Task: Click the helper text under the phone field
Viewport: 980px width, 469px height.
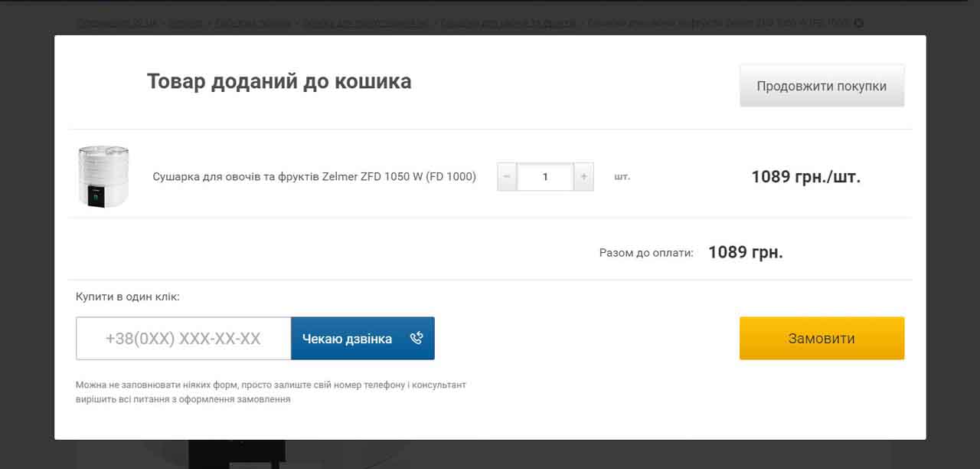Action: pos(270,392)
